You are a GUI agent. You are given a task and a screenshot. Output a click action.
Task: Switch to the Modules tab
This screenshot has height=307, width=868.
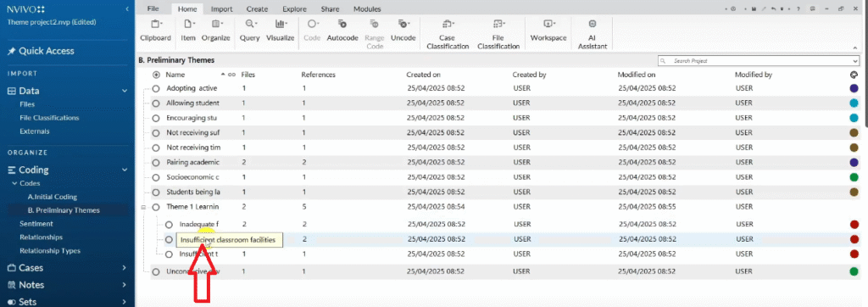(367, 8)
